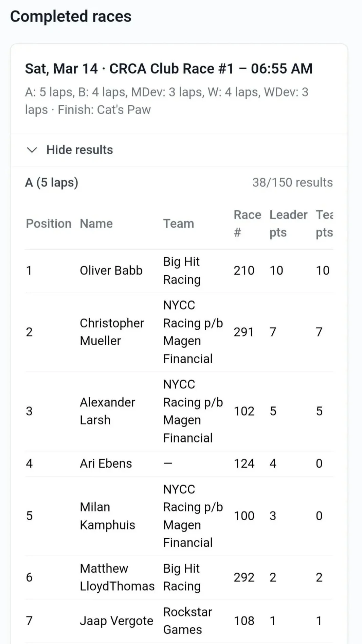Click the Hide results label
362x644 pixels.
pos(79,150)
